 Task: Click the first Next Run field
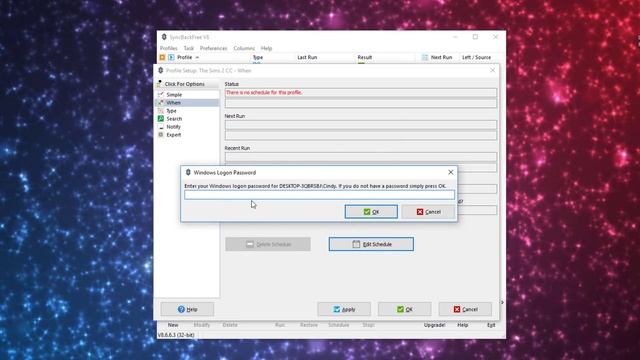(x=361, y=125)
